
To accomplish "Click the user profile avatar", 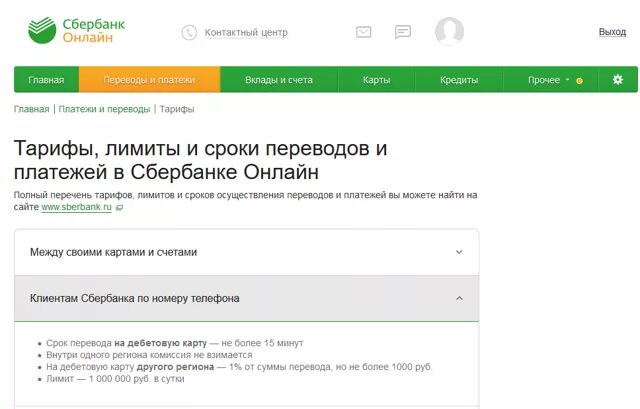I will click(x=449, y=31).
